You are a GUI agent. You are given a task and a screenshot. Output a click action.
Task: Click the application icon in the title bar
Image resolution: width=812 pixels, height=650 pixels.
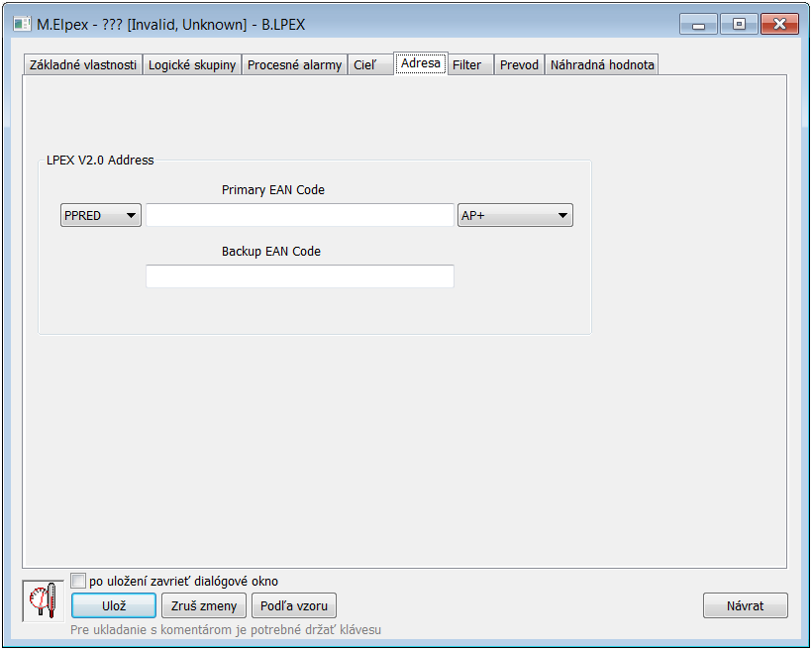21,24
